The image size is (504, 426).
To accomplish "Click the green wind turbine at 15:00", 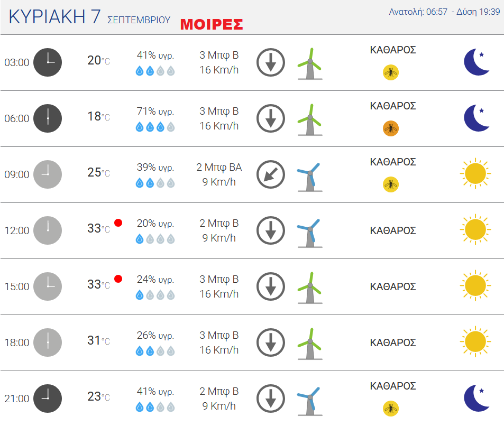I will coord(310,288).
